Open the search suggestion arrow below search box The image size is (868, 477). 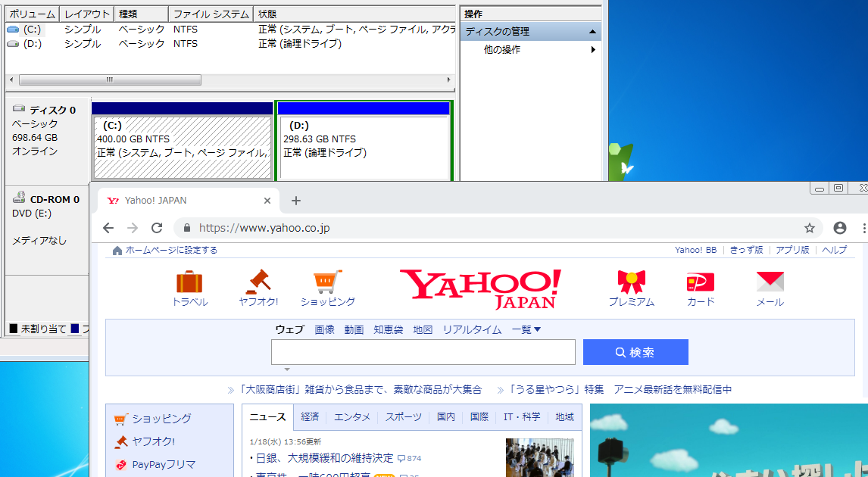coord(287,369)
